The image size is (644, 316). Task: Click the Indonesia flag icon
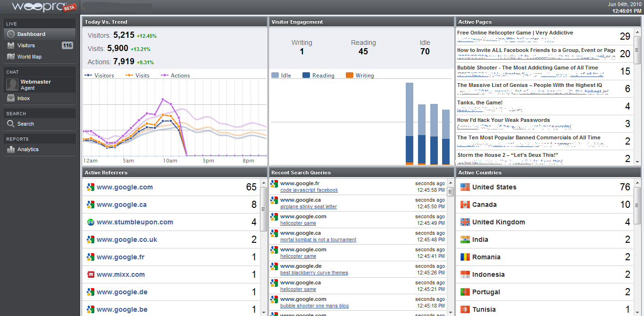tap(465, 274)
